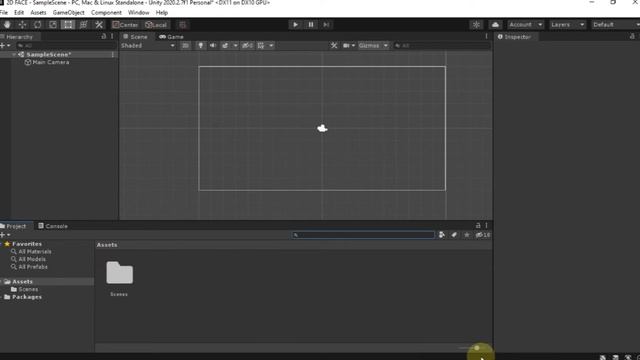The width and height of the screenshot is (640, 360).
Task: Collapse the SampleScene tree node
Action: click(x=14, y=55)
